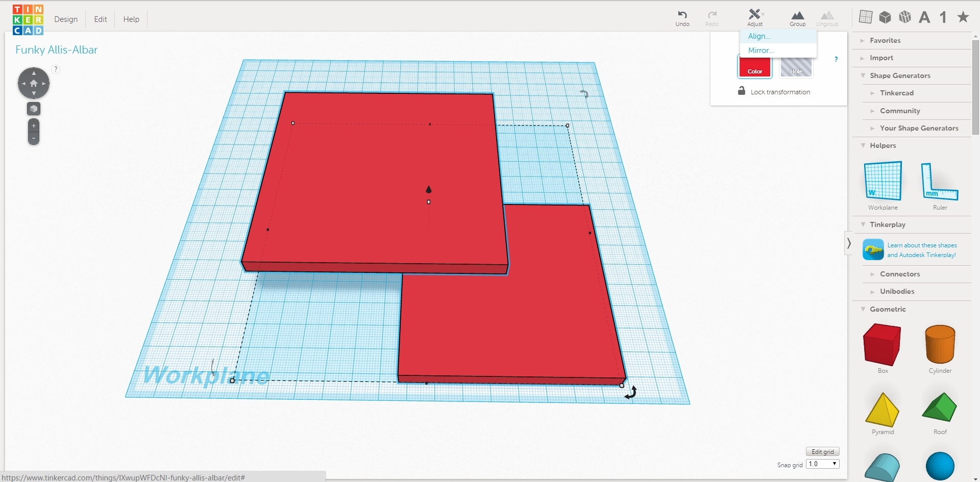The width and height of the screenshot is (980, 482).
Task: Click the inspector help question mark
Action: click(x=836, y=59)
